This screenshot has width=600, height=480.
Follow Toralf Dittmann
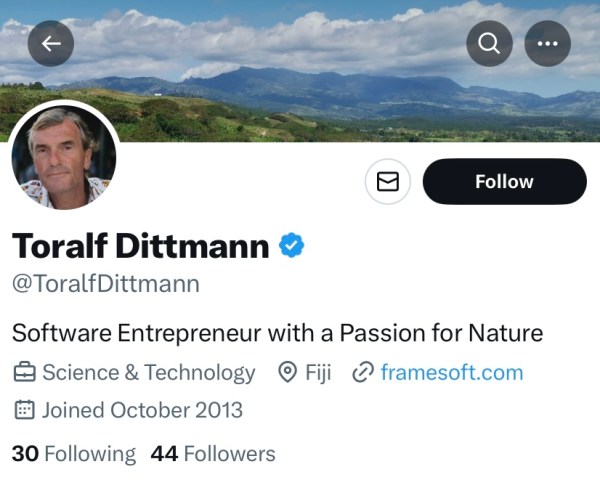point(504,181)
